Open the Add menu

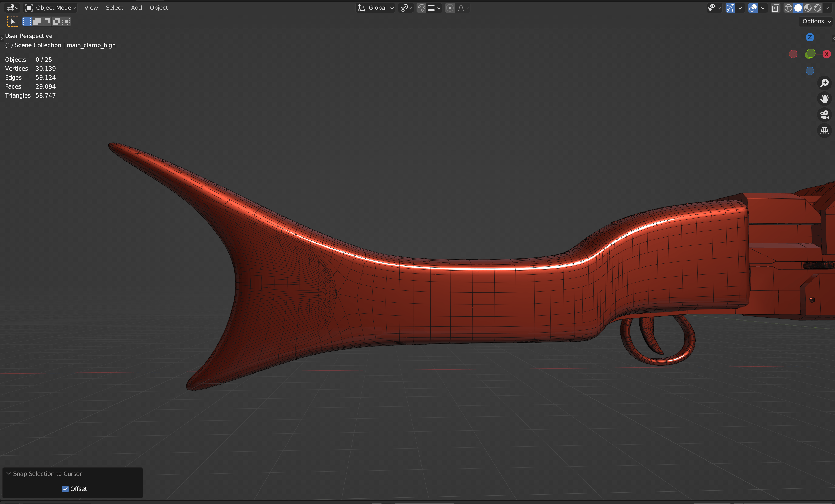pyautogui.click(x=136, y=8)
